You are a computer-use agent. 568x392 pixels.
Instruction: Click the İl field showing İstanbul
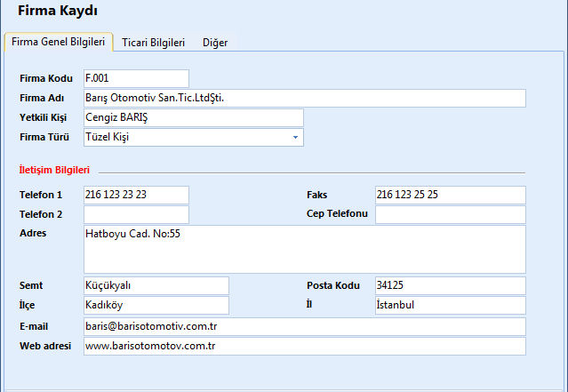coord(450,305)
